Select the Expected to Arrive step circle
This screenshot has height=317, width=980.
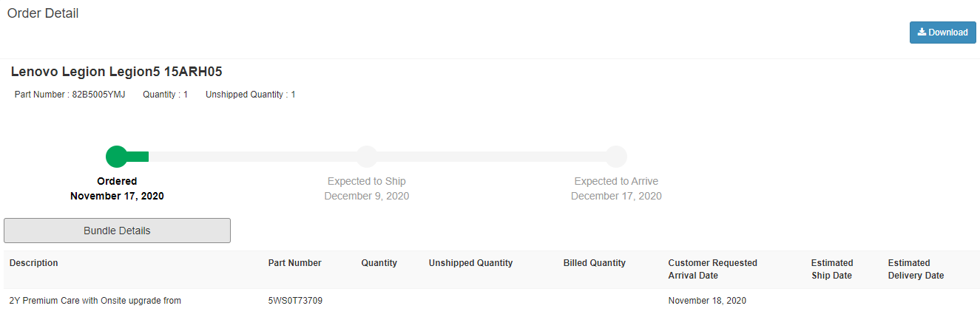click(616, 157)
